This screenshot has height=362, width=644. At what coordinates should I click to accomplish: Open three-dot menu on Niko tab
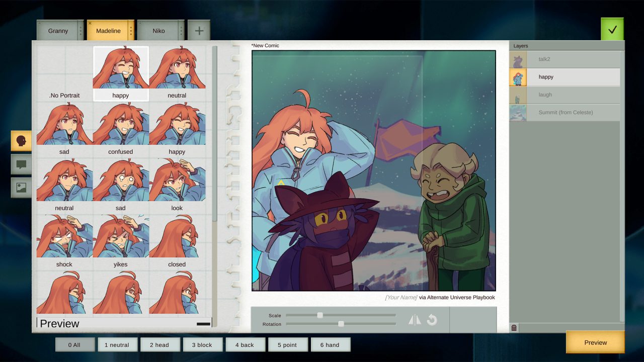point(181,31)
